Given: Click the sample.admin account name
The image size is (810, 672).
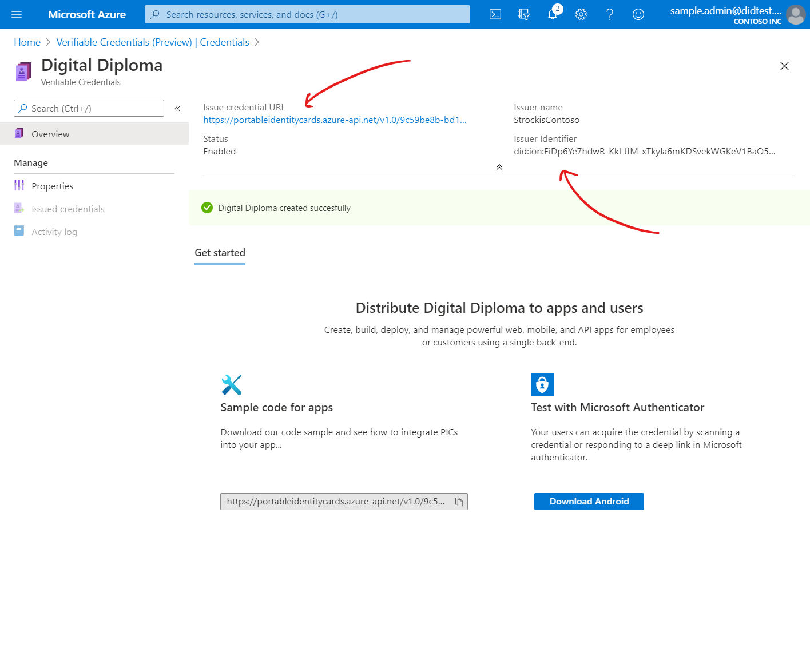Looking at the screenshot, I should coord(726,10).
